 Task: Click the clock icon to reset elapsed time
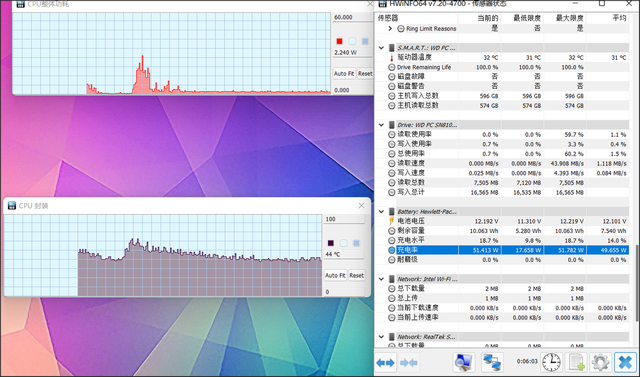(551, 362)
